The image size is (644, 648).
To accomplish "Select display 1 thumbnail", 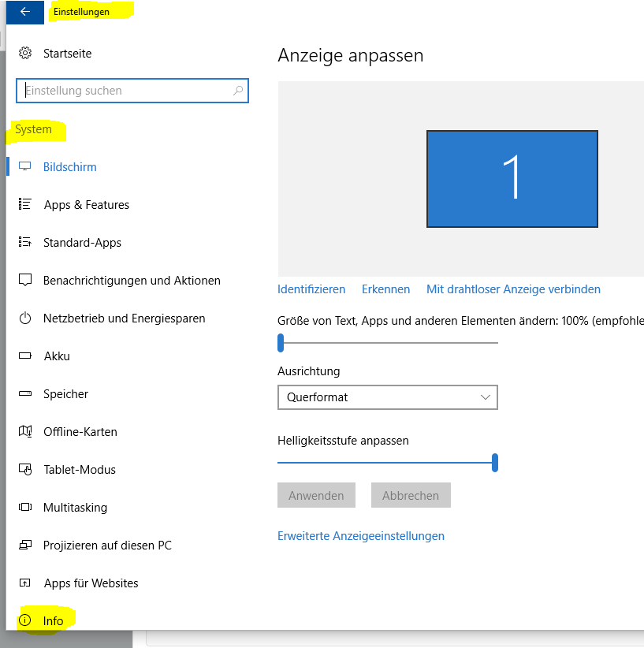I will tap(512, 179).
